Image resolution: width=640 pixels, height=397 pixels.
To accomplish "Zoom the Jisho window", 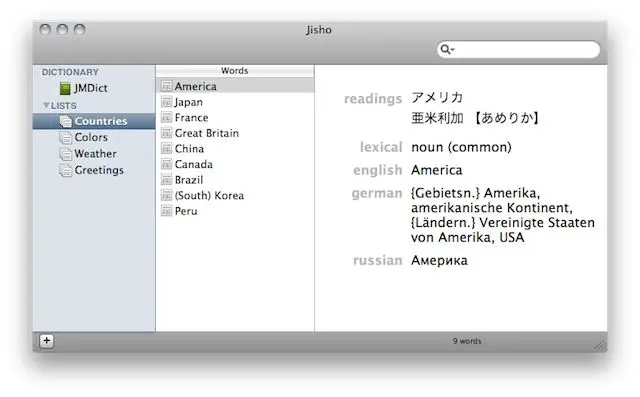I will pos(80,29).
